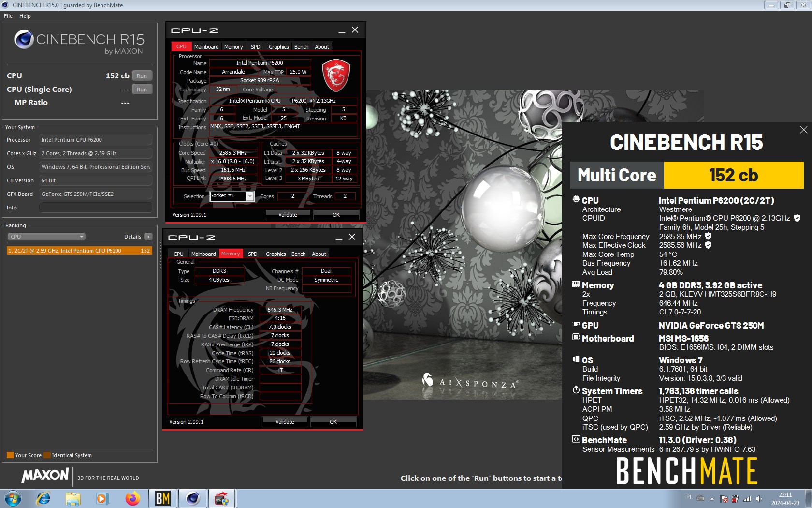Click the keyboard tray icon

[700, 498]
